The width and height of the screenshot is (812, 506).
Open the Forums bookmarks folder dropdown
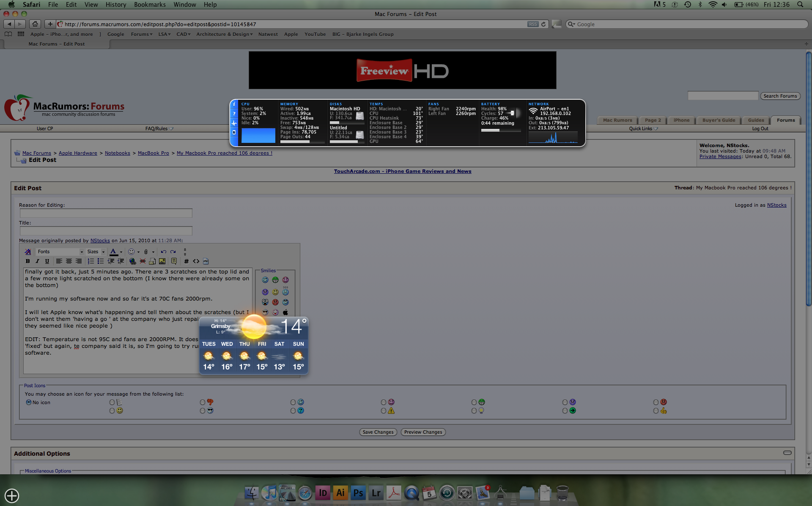[141, 34]
